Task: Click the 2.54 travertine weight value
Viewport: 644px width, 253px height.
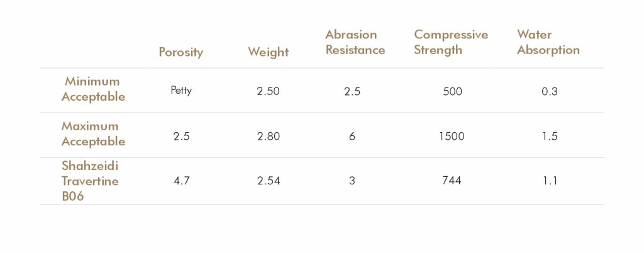Action: pos(268,181)
